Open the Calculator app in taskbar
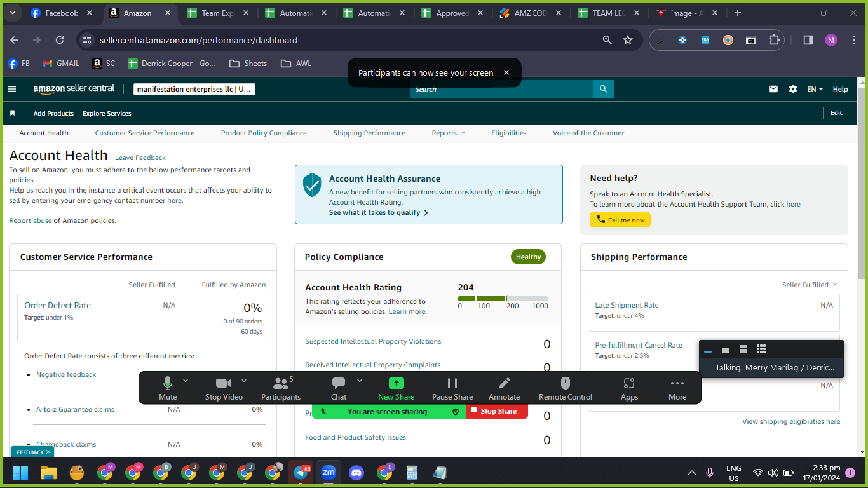Image resolution: width=868 pixels, height=488 pixels. pos(412,473)
